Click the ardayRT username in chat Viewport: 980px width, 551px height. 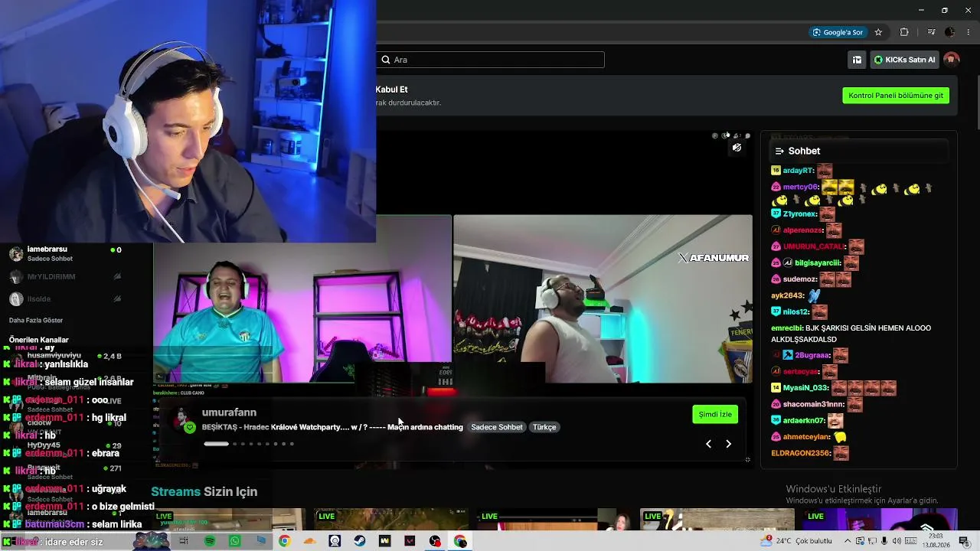pos(799,171)
